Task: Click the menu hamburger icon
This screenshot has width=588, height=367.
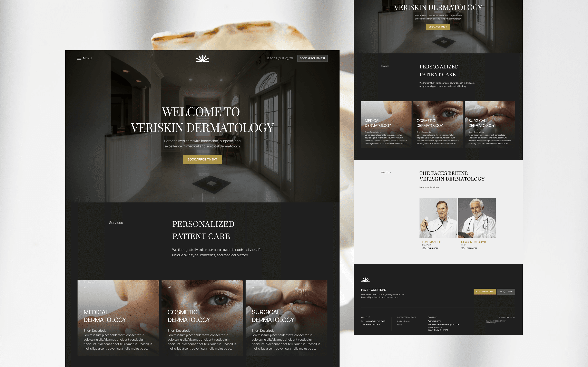Action: click(x=79, y=58)
